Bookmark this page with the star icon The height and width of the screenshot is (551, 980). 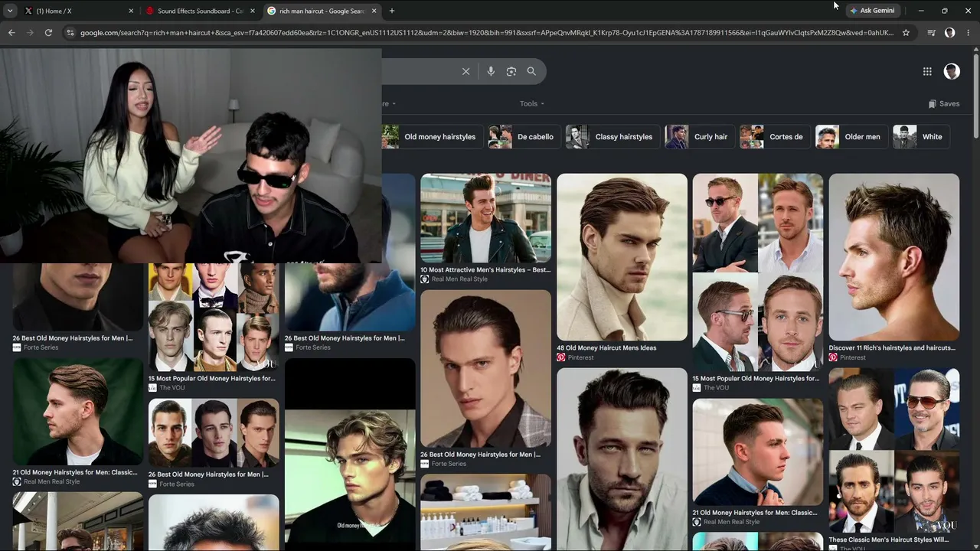click(x=906, y=33)
